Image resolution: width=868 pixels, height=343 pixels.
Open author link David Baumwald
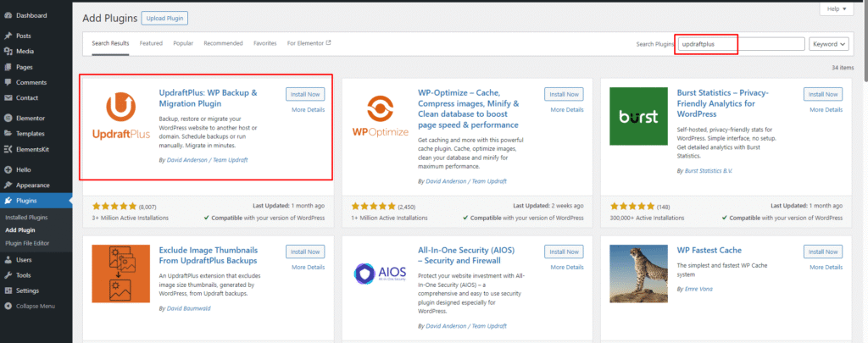[188, 308]
